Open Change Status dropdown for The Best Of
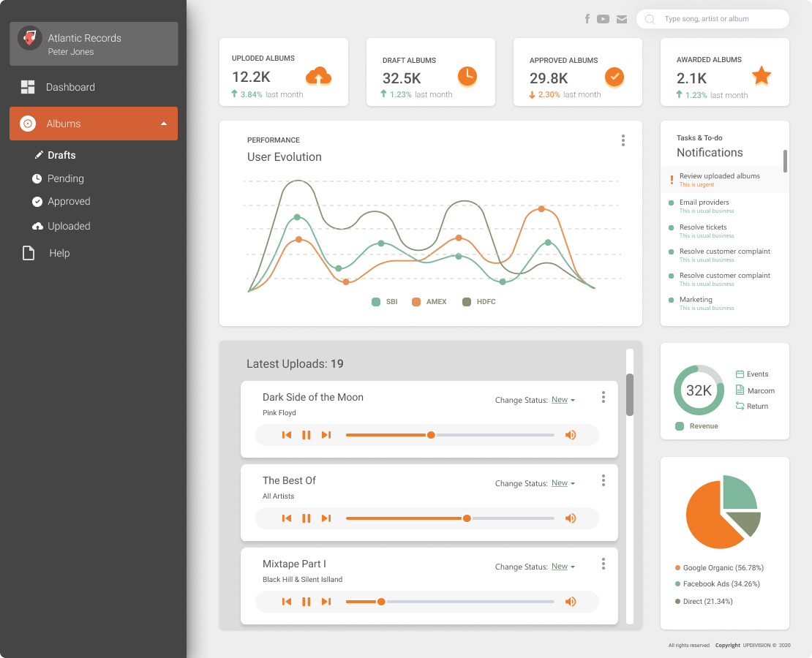Viewport: 812px width, 658px height. coord(563,483)
